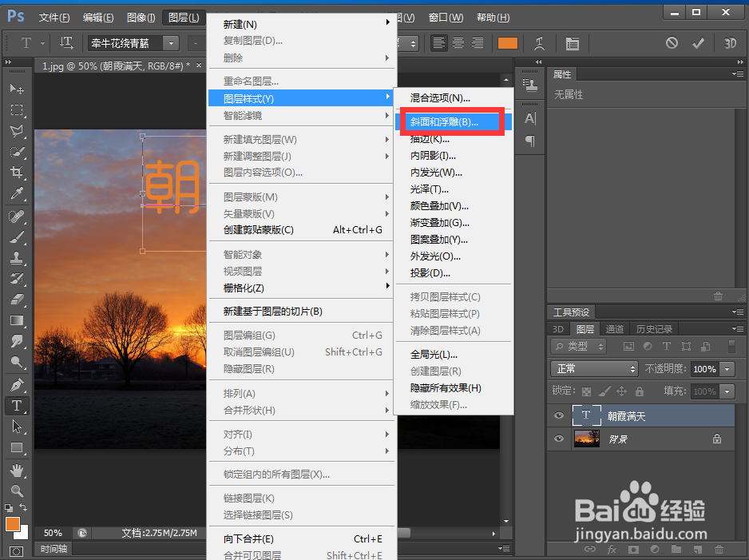Click the Add layer style fx icon

611,550
